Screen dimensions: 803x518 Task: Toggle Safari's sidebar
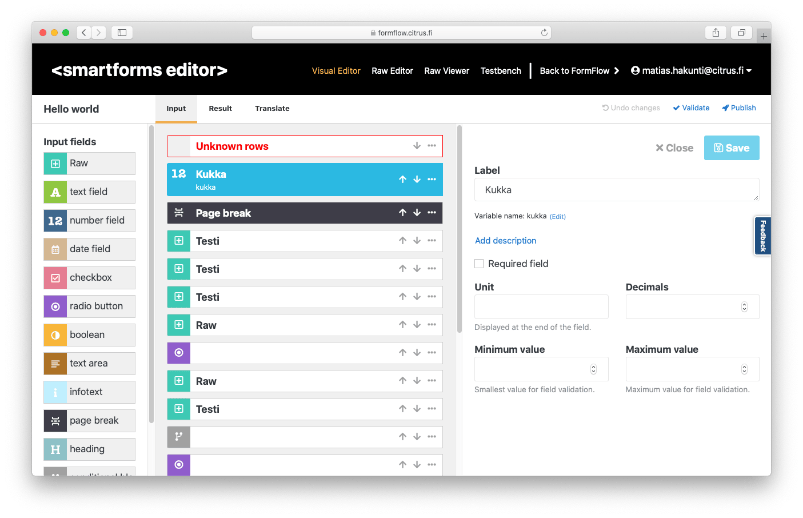click(122, 33)
